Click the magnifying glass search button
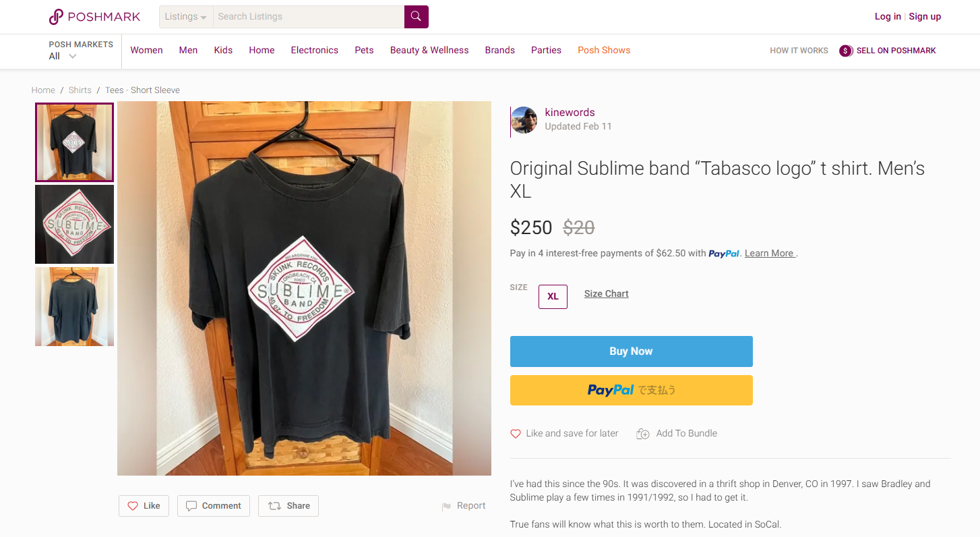 416,17
